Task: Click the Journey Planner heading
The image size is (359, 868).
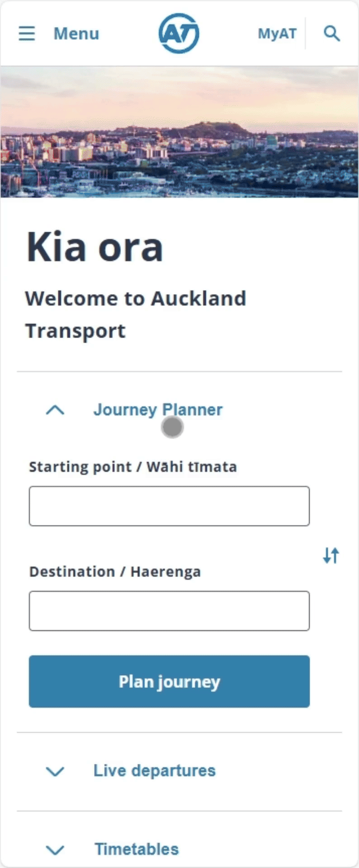Action: 158,410
